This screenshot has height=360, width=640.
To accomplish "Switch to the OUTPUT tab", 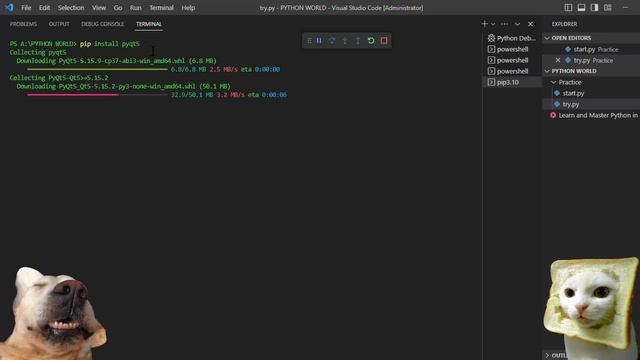I will [59, 24].
